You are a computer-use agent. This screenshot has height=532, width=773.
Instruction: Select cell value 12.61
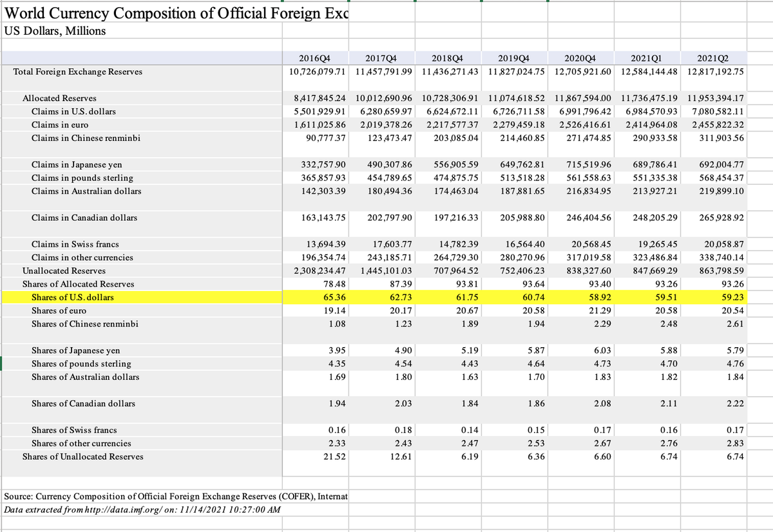click(x=402, y=457)
